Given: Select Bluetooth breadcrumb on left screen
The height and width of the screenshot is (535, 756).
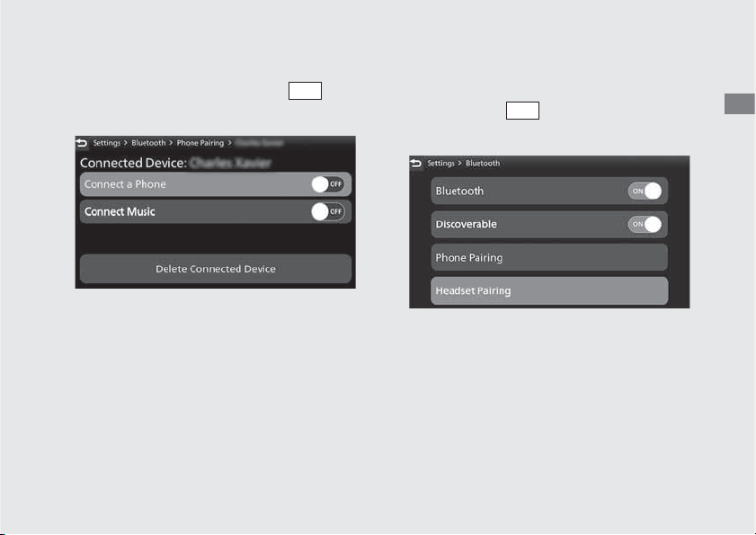Looking at the screenshot, I should (148, 143).
